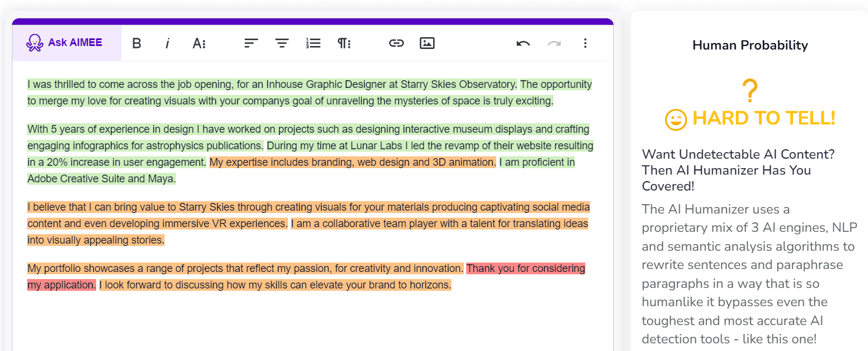The image size is (868, 351).
Task: Toggle italic formatting
Action: (168, 43)
